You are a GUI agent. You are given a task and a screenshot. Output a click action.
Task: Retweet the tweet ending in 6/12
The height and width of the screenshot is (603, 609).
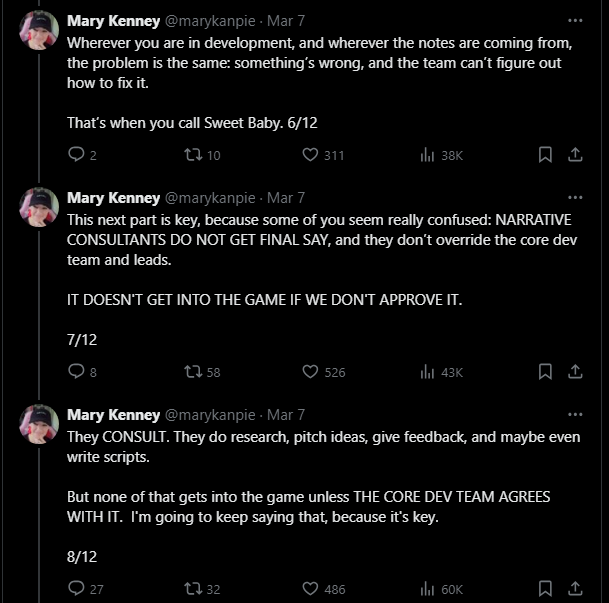194,155
